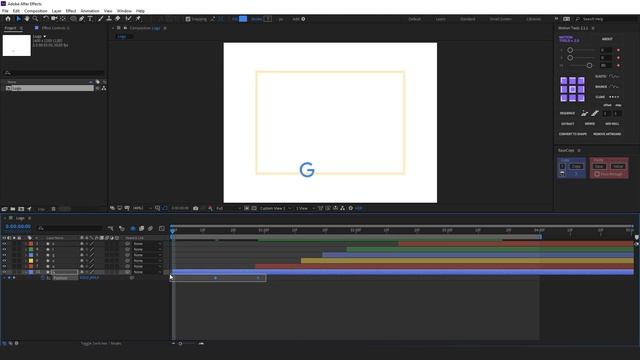640x360 pixels.
Task: Create a new folder in Project panel
Action: [13, 209]
